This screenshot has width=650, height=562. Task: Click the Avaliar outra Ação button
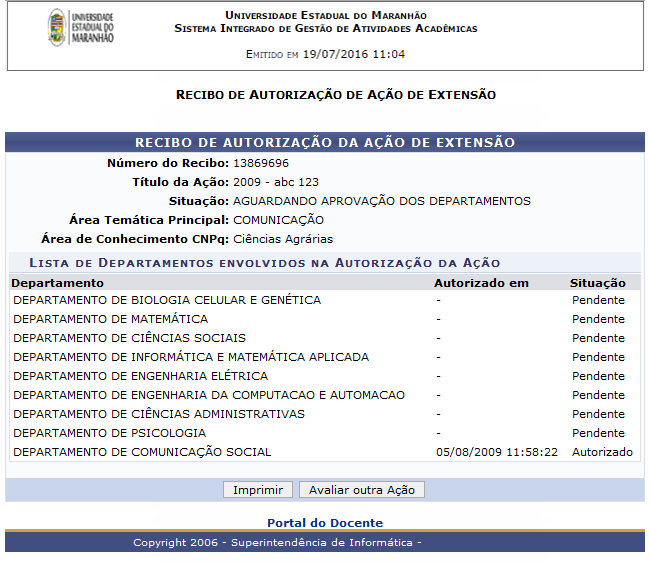362,490
